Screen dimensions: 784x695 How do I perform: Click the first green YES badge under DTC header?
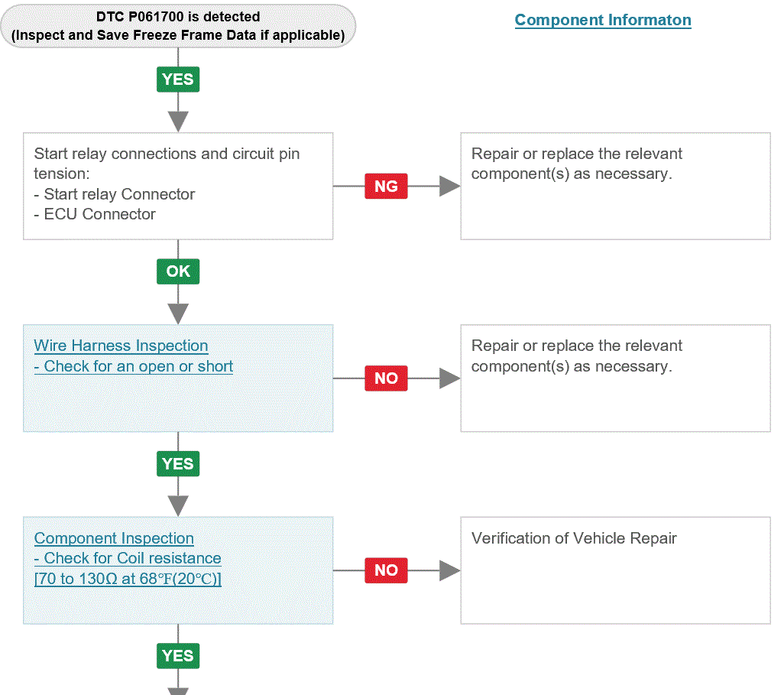pos(178,79)
